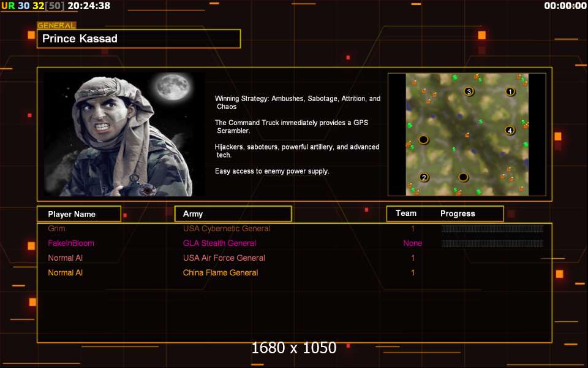The image size is (588, 368).
Task: Click the 00:00:00 timer at top right
Action: [x=565, y=6]
